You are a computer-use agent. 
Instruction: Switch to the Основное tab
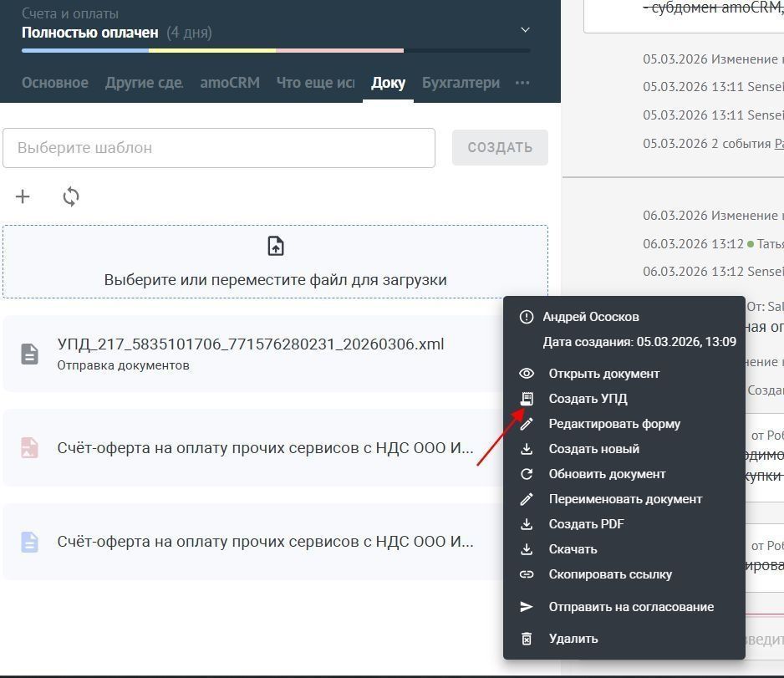click(55, 83)
